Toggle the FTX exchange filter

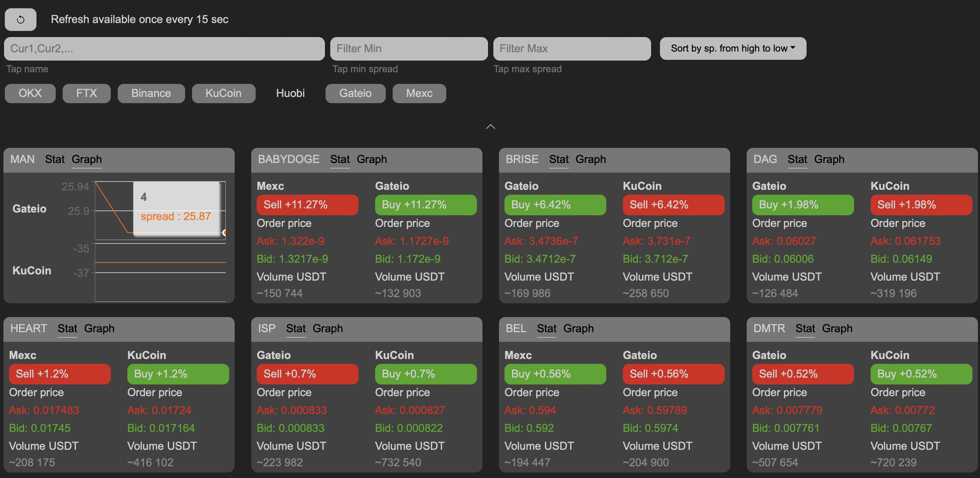coord(86,93)
